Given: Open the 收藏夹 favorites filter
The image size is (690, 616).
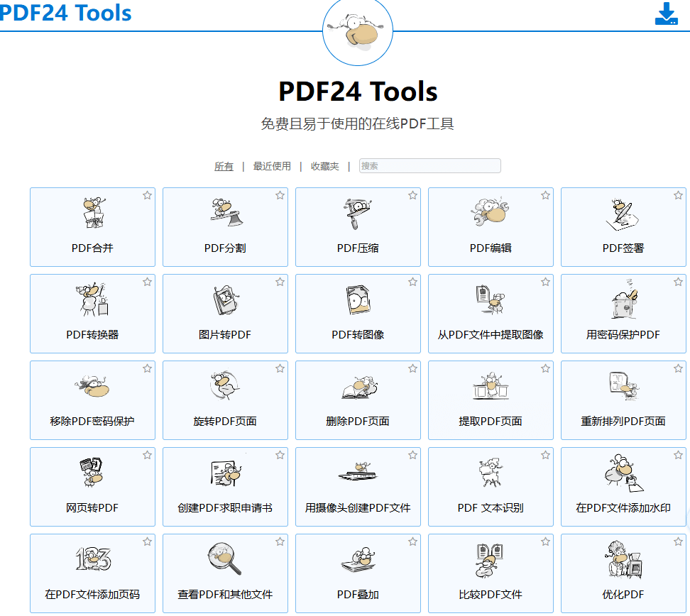Looking at the screenshot, I should point(324,166).
